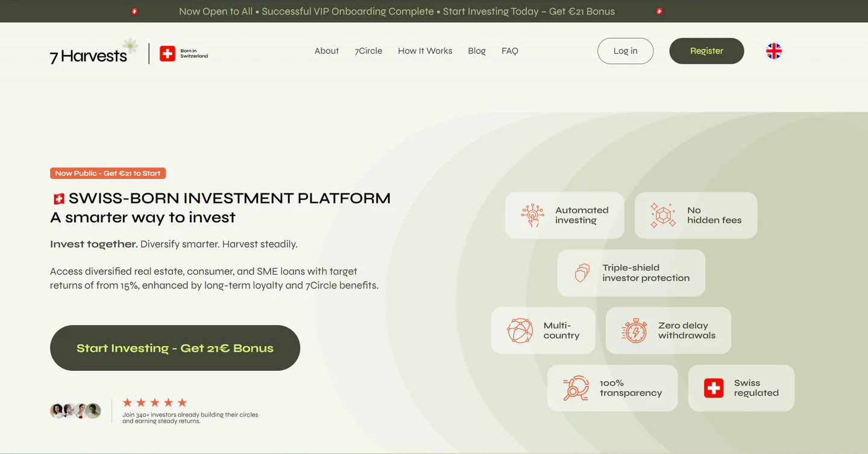Viewport: 868px width, 454px height.
Task: Click 'Invest together.' tagline text
Action: click(x=94, y=244)
